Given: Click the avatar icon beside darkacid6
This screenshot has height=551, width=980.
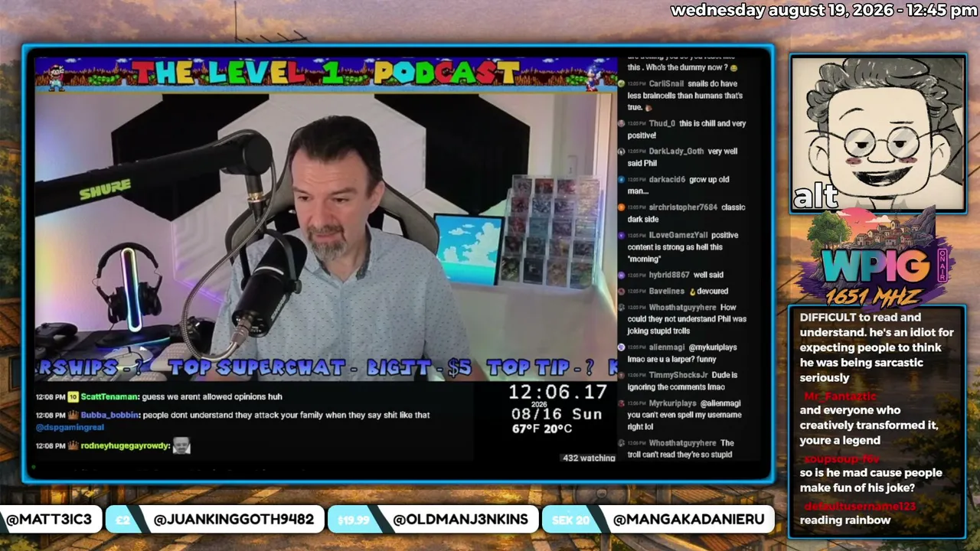Looking at the screenshot, I should coord(621,180).
